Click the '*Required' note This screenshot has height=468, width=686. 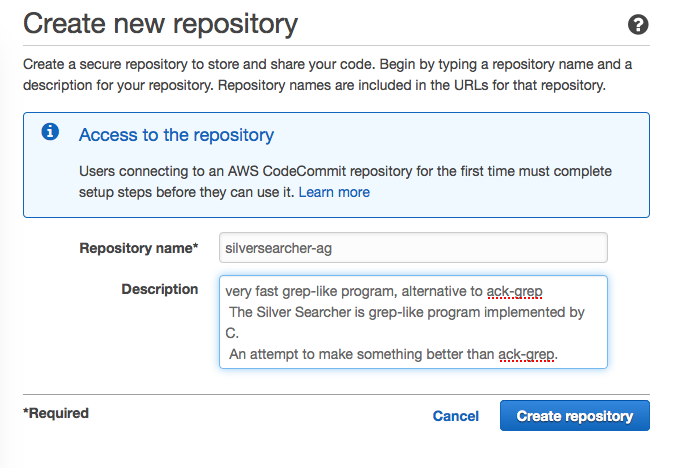point(56,413)
